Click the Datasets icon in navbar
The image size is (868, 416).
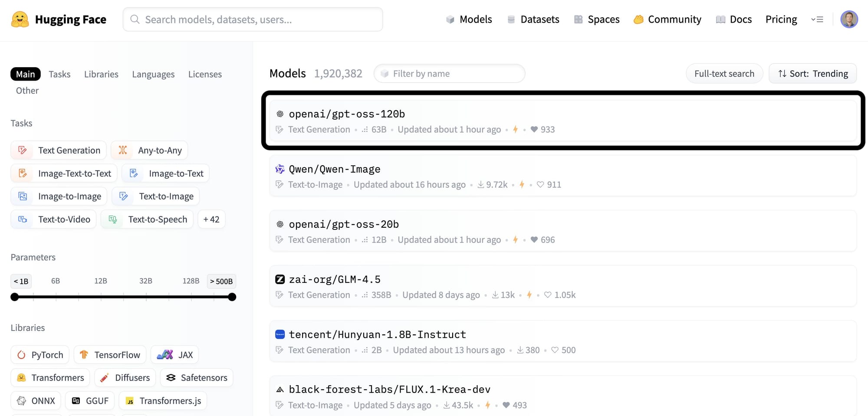[511, 20]
